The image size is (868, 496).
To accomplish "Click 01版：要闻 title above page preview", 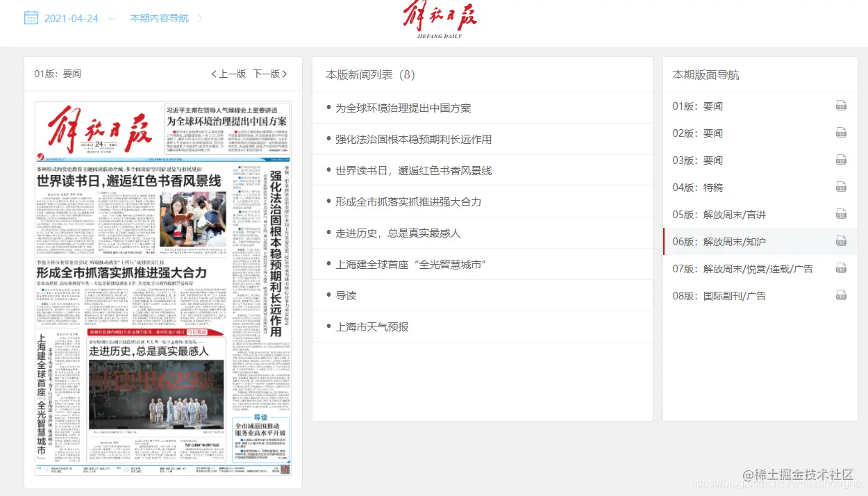I will (58, 74).
